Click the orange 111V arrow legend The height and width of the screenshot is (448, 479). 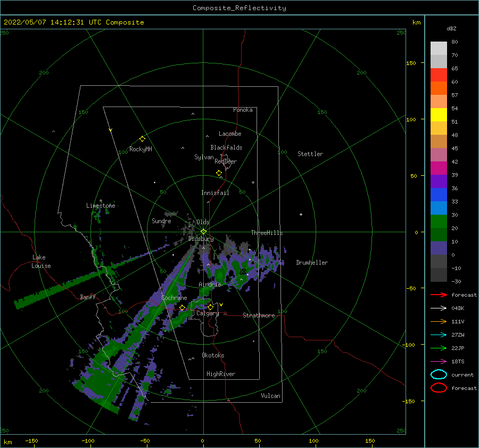439,321
